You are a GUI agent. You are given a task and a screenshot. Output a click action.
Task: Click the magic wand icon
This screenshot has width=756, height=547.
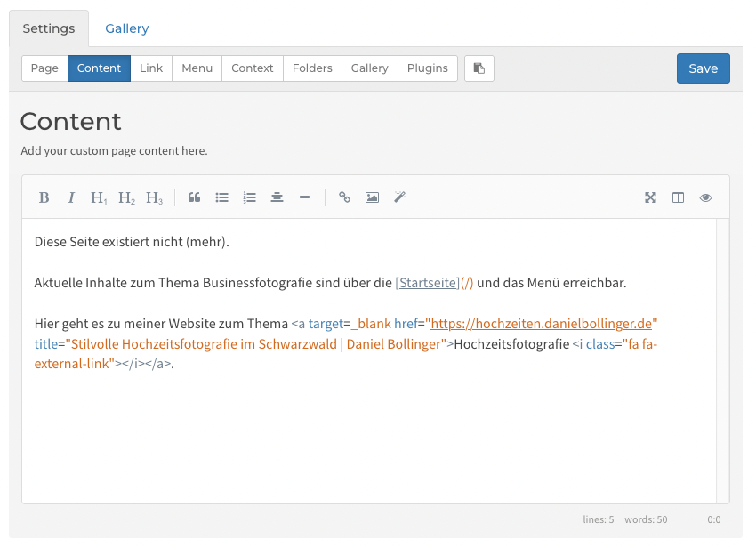click(x=399, y=197)
